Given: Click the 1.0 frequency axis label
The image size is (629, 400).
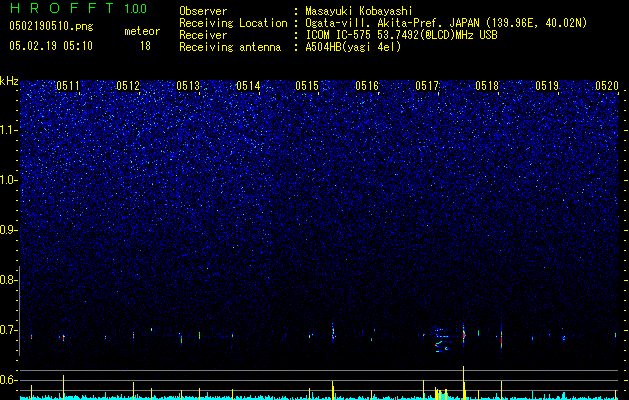Looking at the screenshot, I should 8,180.
